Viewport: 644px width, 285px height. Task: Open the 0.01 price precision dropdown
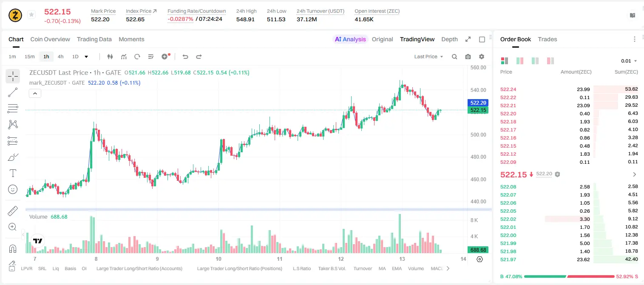click(x=629, y=61)
